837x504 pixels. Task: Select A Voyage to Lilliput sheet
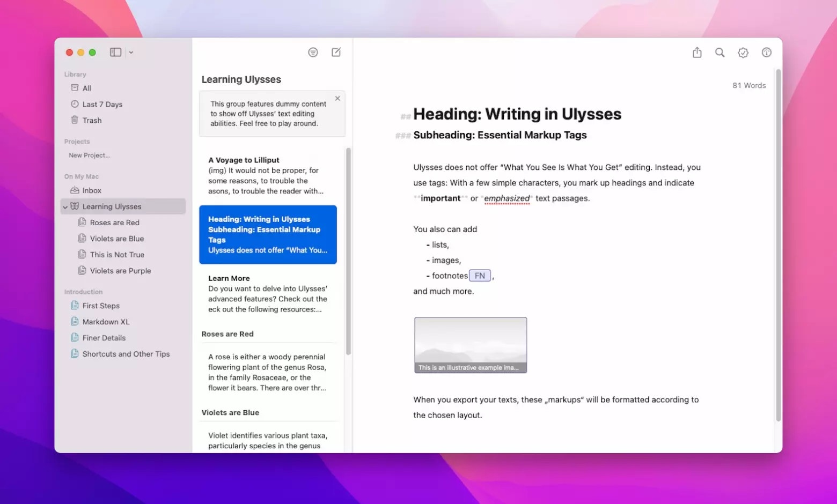pos(268,175)
